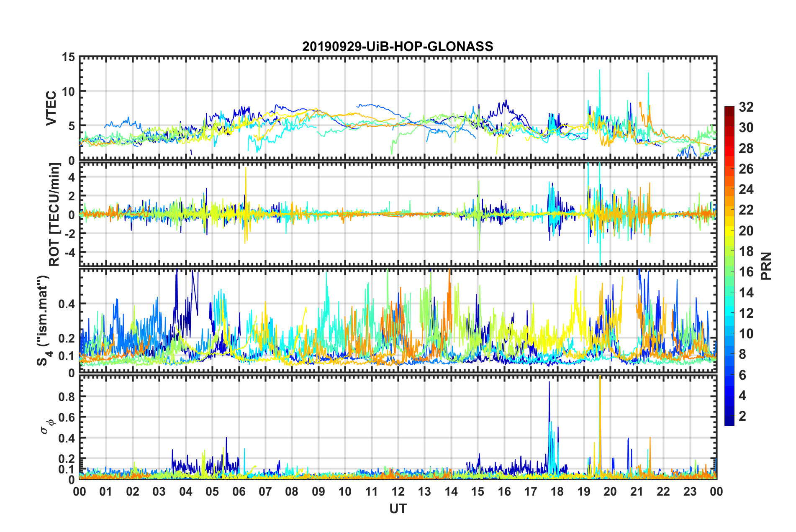The width and height of the screenshot is (796, 532).
Task: Click the 0.4 tick on the sigma-phi axis
Action: point(67,438)
